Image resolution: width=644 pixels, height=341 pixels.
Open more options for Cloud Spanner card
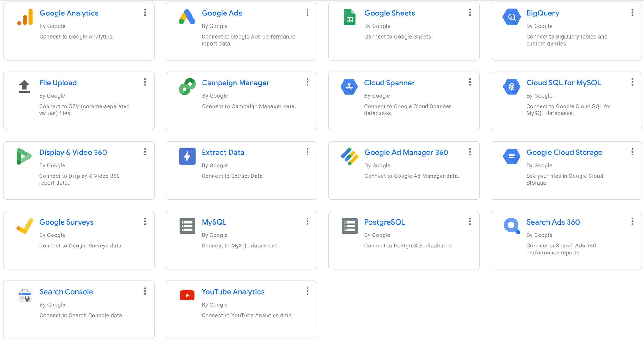[x=470, y=82]
